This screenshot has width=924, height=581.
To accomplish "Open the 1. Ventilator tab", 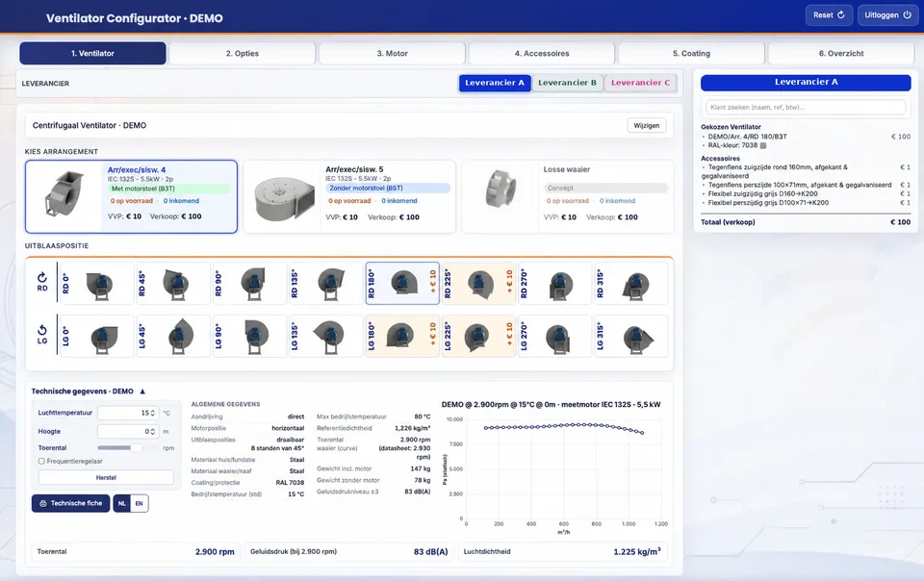I will pyautogui.click(x=92, y=53).
